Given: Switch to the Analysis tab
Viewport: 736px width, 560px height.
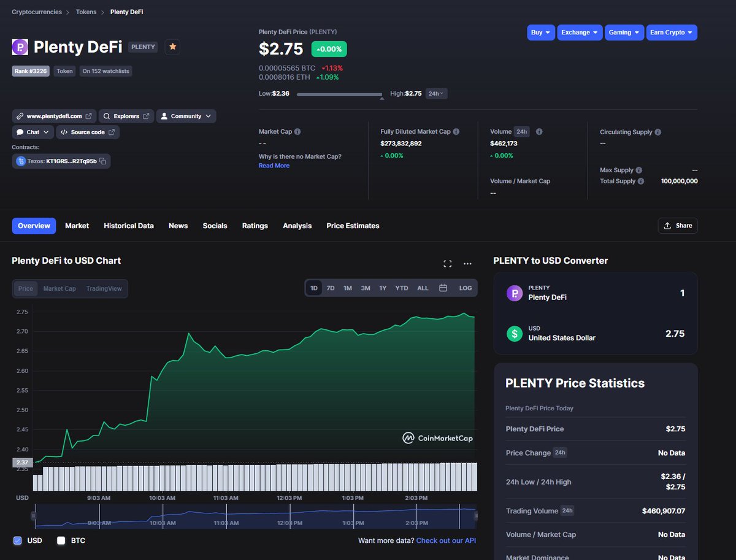Looking at the screenshot, I should pos(297,226).
